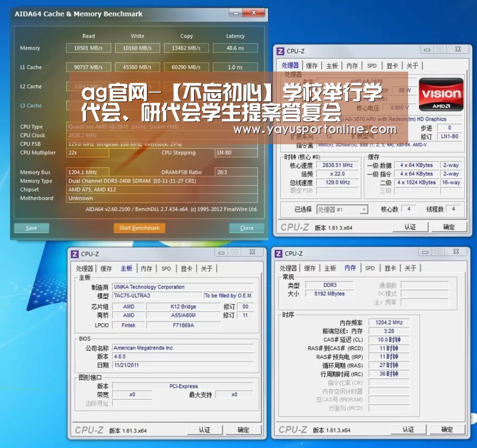Click southbridge value A55/A60M
Screen dimensions: 477x448
click(x=183, y=315)
